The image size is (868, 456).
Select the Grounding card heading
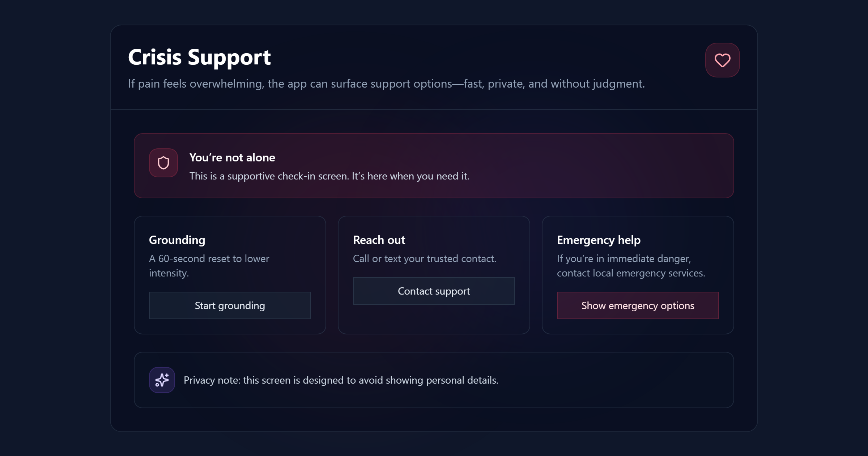177,240
